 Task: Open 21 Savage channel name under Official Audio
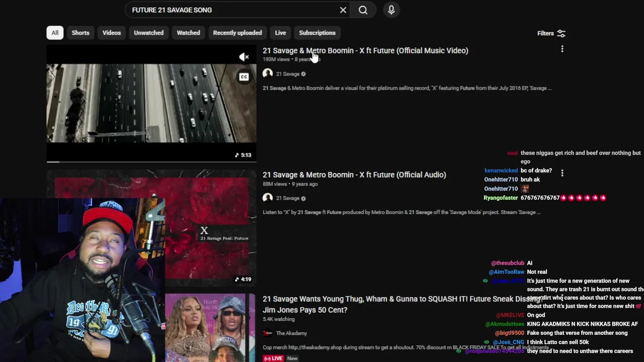click(287, 198)
